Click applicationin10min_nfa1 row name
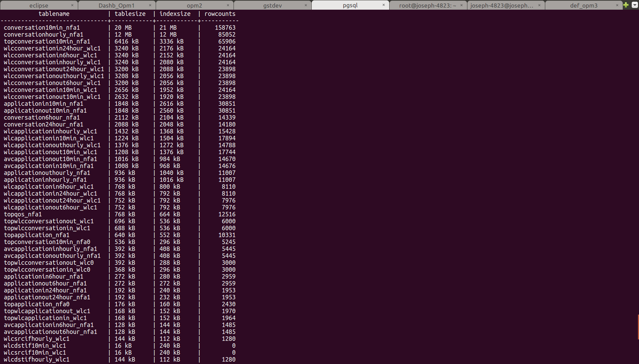This screenshot has width=639, height=364. point(44,104)
